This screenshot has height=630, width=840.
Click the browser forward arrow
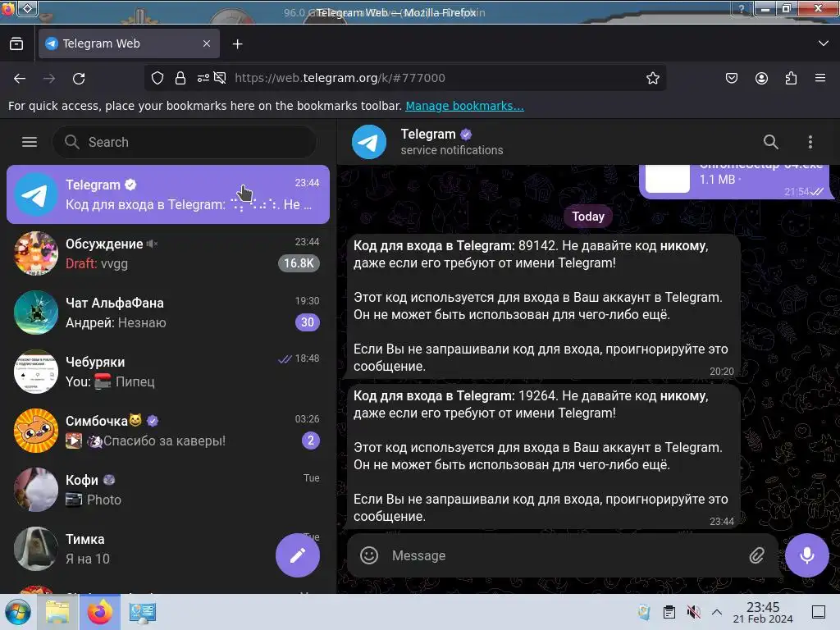tap(49, 79)
